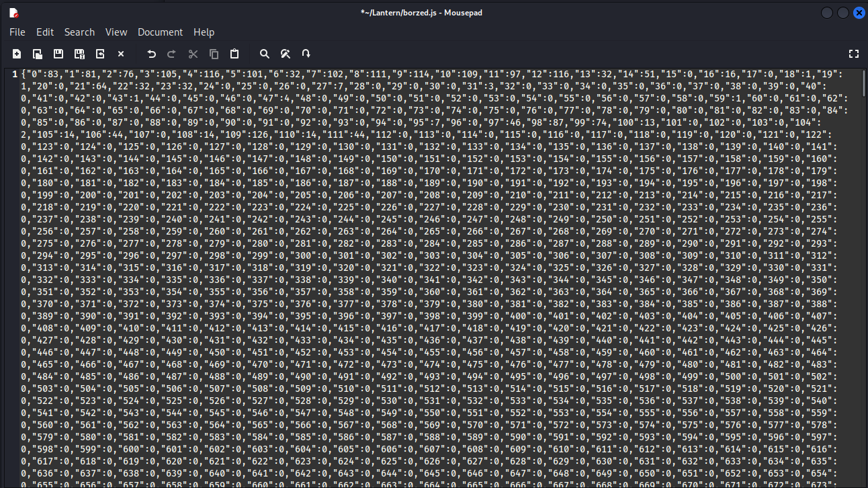Place cursor at "0":83 in the editor
The height and width of the screenshot is (488, 868).
pyautogui.click(x=43, y=74)
